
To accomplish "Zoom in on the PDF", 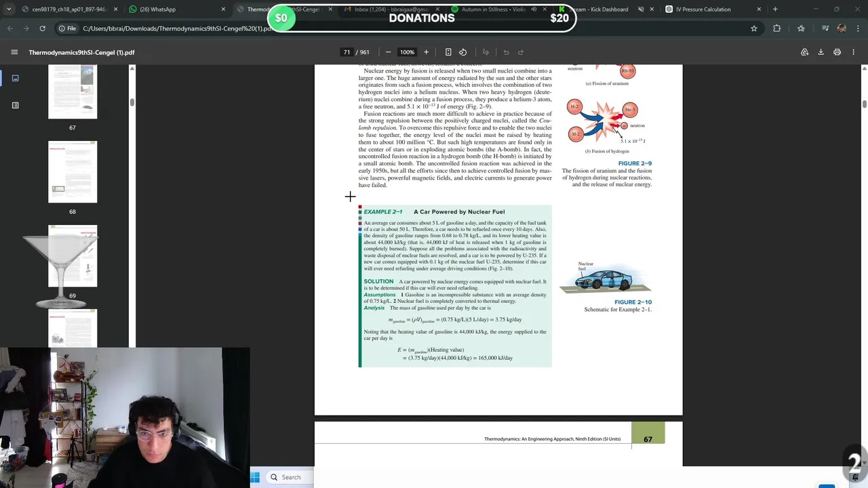I will point(426,52).
